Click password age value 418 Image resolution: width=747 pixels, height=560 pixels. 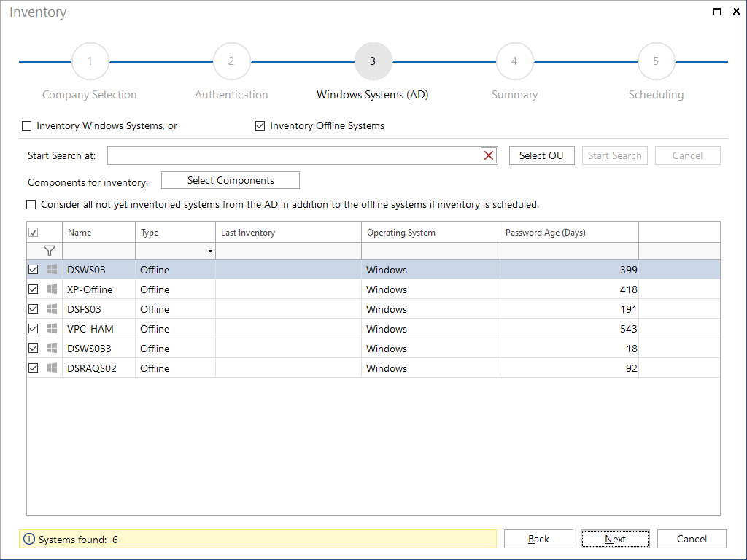tap(628, 289)
